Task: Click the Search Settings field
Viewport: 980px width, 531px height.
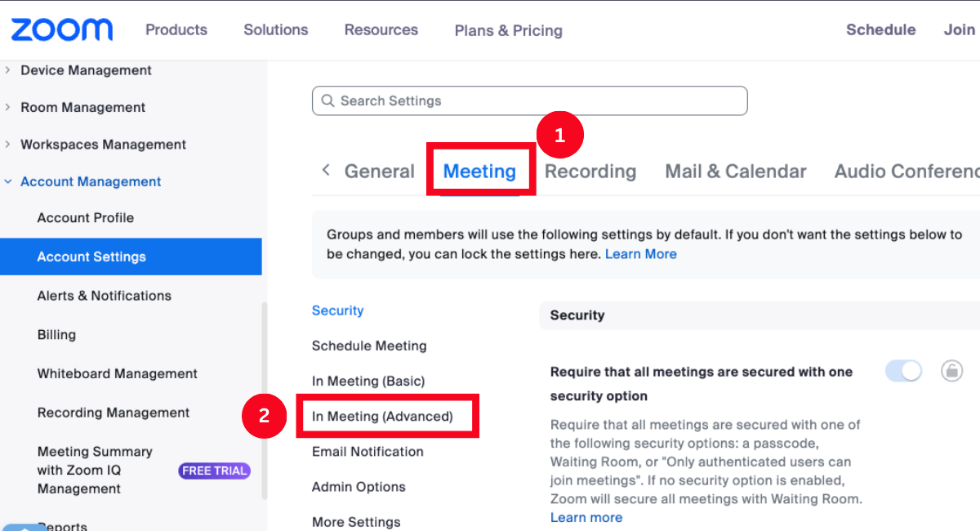Action: tap(529, 101)
